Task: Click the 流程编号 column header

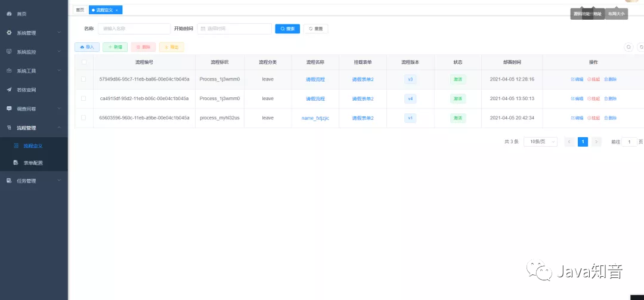Action: point(144,62)
